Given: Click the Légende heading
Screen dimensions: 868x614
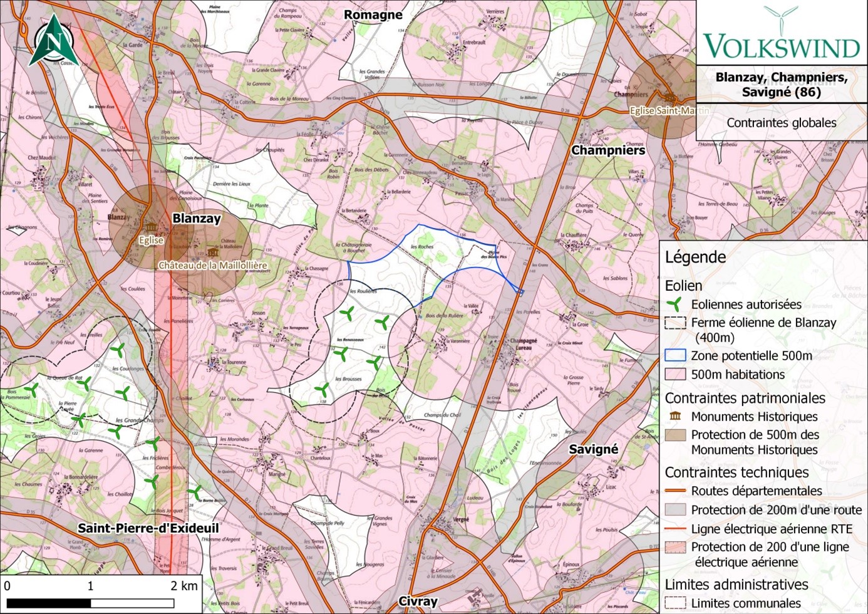Looking at the screenshot, I should tap(696, 258).
